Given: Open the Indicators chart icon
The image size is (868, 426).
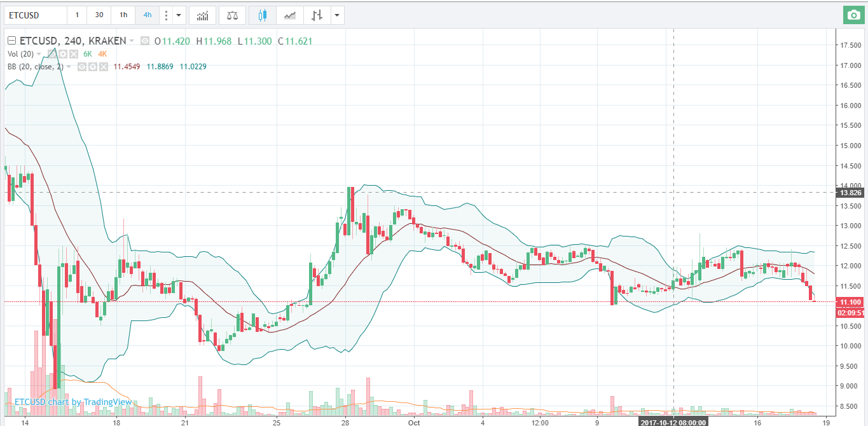Looking at the screenshot, I should pyautogui.click(x=202, y=15).
